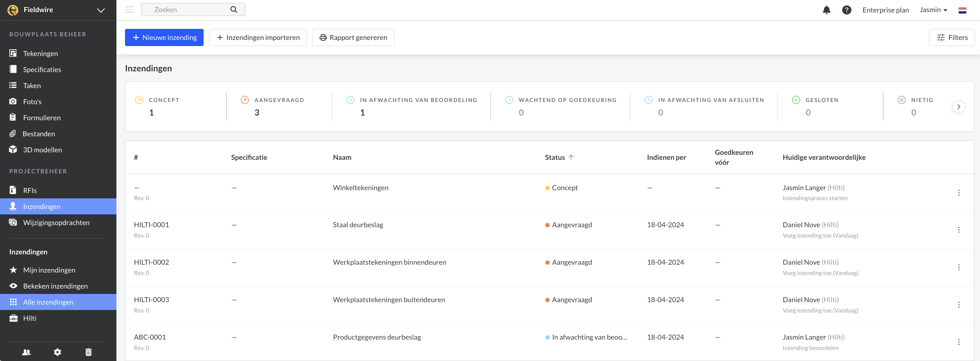Click the Bekeken inzendingen eye icon
Screen dimensions: 980x361
coord(13,286)
